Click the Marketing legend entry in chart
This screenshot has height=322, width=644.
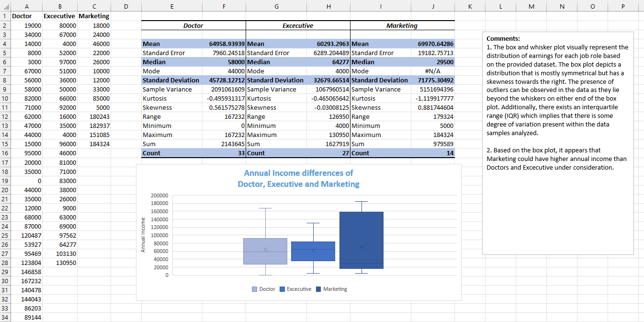pos(331,289)
